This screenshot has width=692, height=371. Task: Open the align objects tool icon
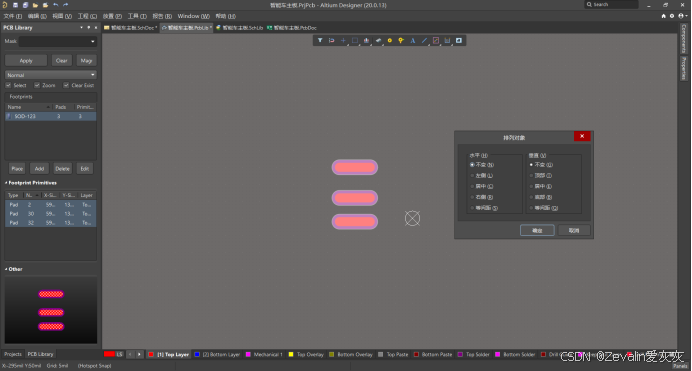pos(366,41)
